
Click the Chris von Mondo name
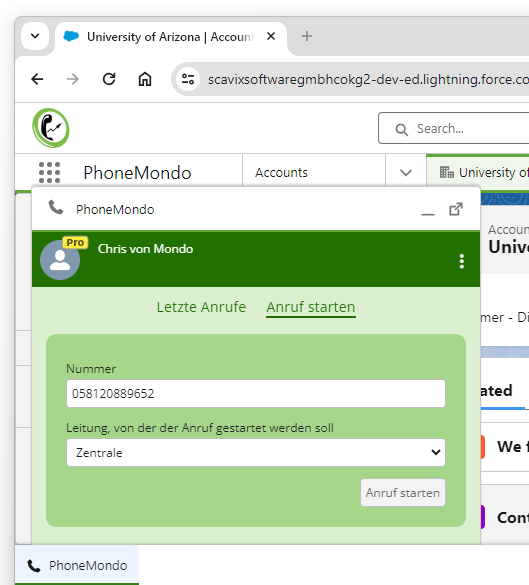tap(145, 249)
